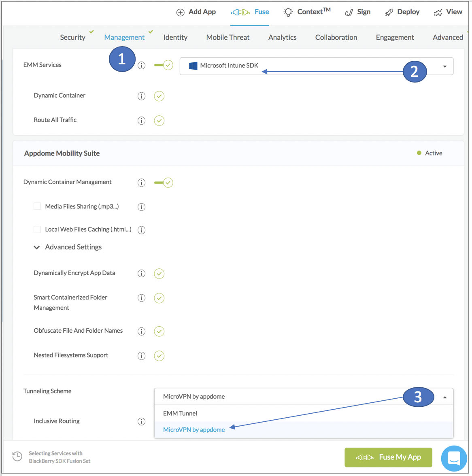This screenshot has height=476, width=472.
Task: Toggle the Dynamic Container checkmark
Action: tap(159, 96)
